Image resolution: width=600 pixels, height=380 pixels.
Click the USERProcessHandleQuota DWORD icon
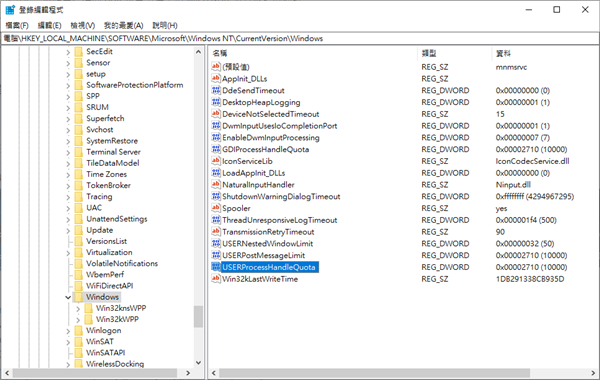coord(216,267)
